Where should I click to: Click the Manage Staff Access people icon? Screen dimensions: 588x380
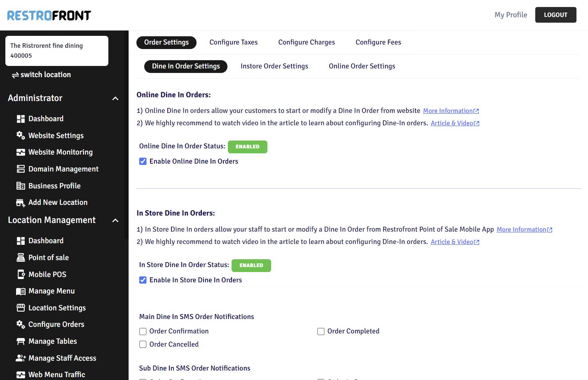(21, 358)
